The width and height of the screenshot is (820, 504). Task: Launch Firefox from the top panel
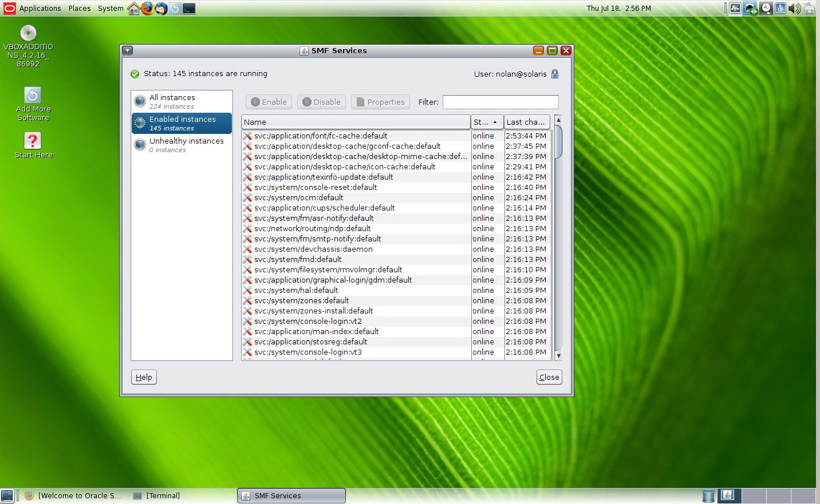coord(148,9)
